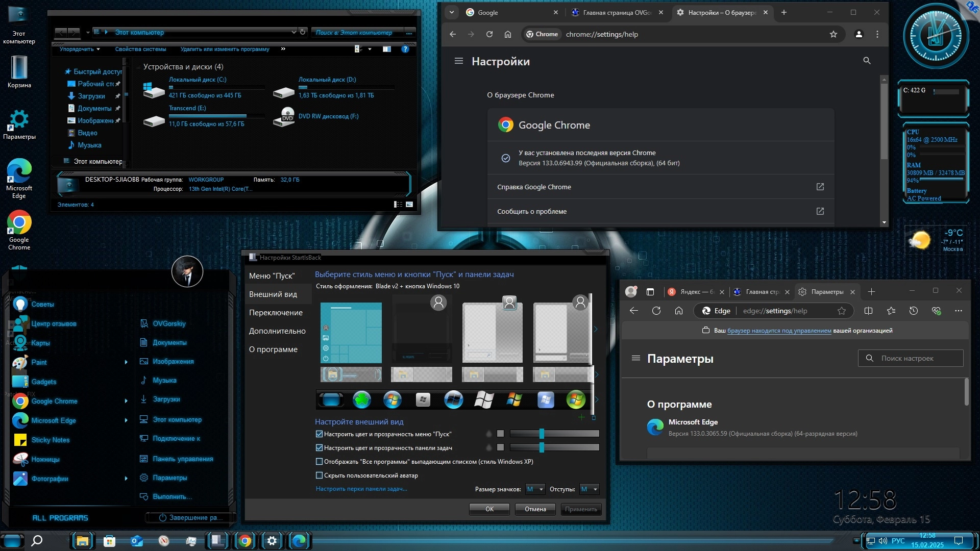Viewport: 980px width, 551px height.
Task: Enable 'All programs' dropdown list Windows XP style
Action: click(x=320, y=462)
